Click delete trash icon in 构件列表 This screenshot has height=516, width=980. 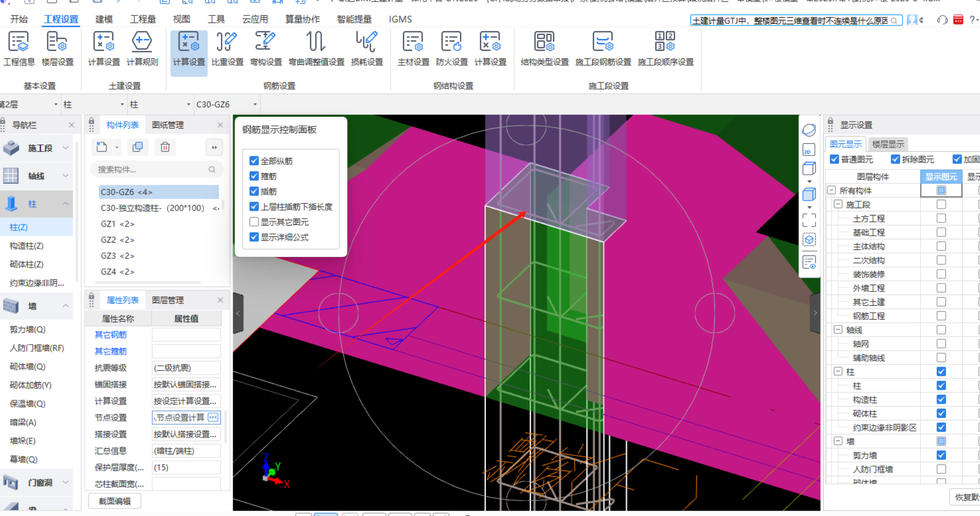pyautogui.click(x=165, y=147)
